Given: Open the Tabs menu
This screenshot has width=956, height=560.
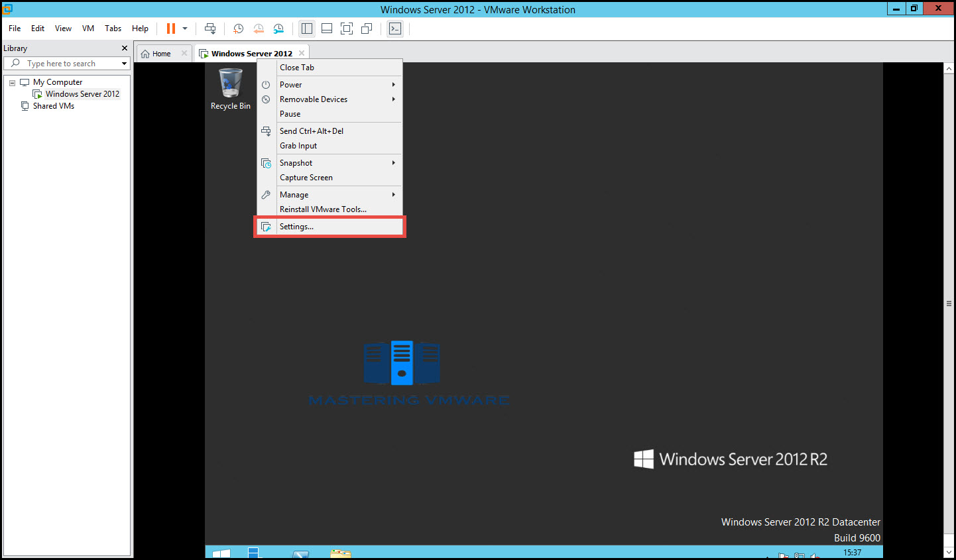Looking at the screenshot, I should (113, 28).
